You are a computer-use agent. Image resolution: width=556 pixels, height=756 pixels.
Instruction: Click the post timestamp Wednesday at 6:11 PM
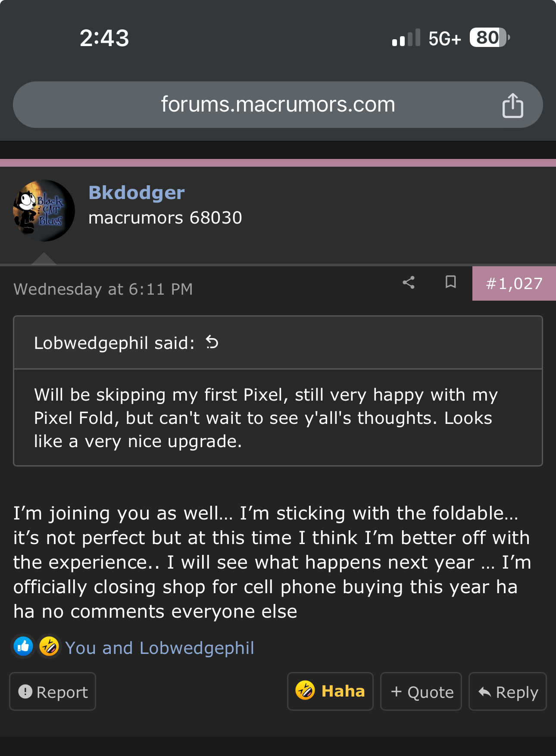[x=103, y=289]
